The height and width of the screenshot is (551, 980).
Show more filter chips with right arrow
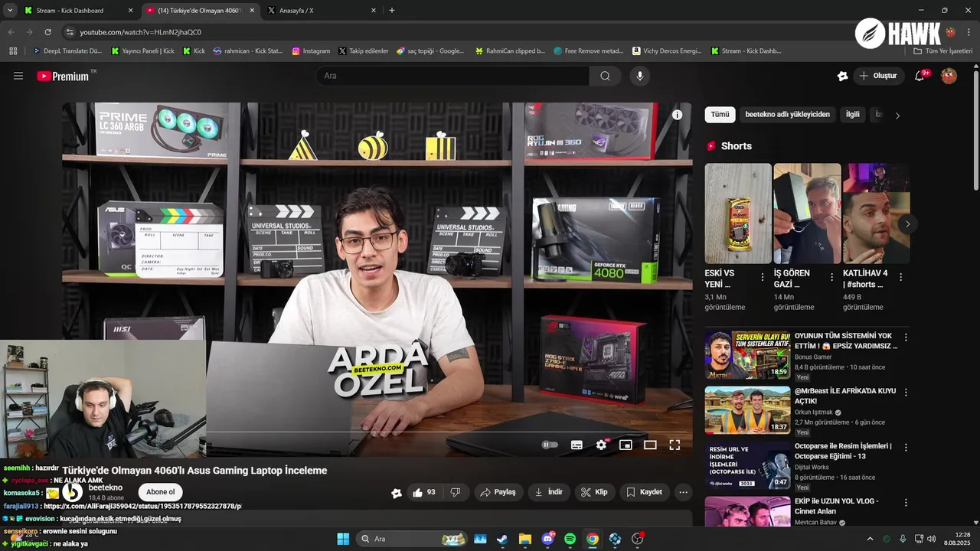click(x=897, y=116)
